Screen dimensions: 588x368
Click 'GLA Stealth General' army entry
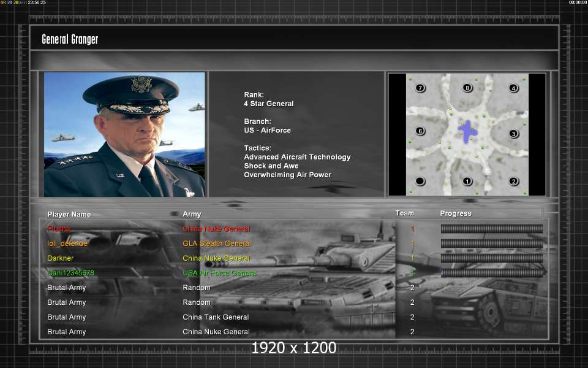click(217, 243)
